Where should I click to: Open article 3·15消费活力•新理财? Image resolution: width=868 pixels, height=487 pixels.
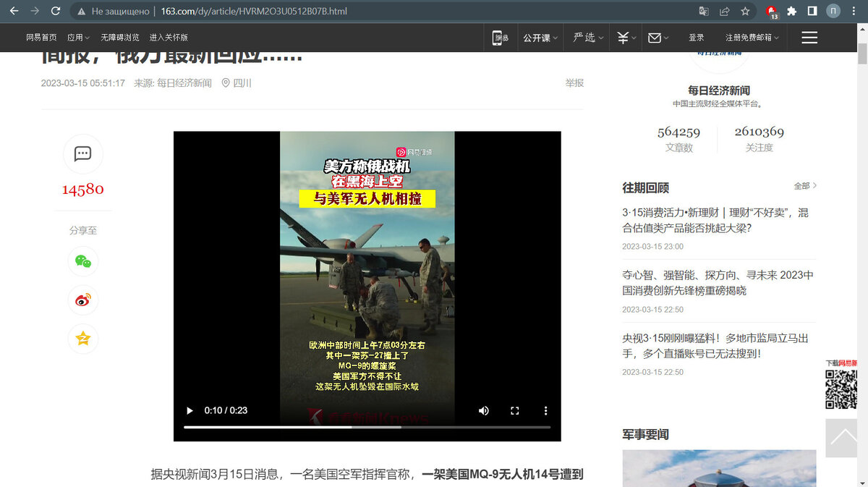(x=715, y=221)
